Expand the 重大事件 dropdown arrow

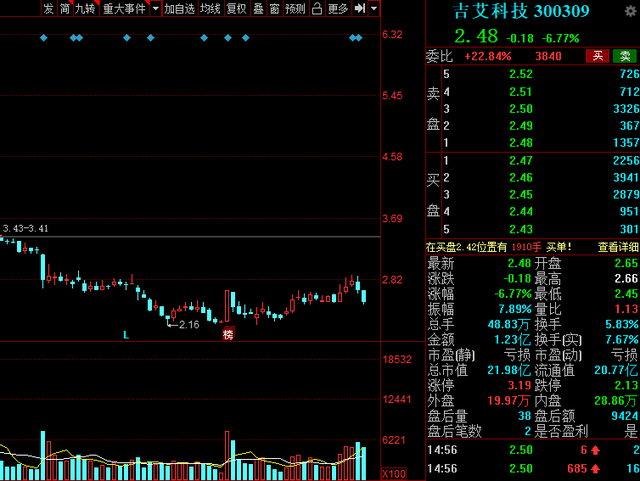pyautogui.click(x=156, y=8)
